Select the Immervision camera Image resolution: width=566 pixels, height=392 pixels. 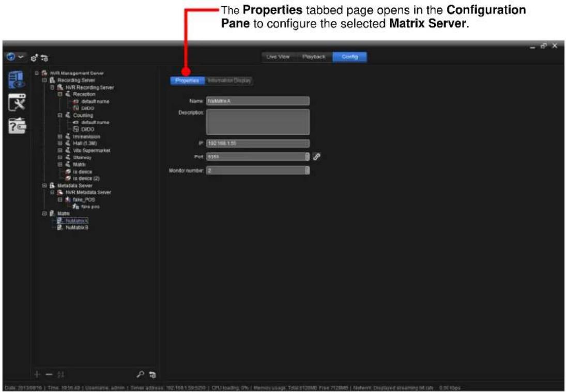point(87,137)
